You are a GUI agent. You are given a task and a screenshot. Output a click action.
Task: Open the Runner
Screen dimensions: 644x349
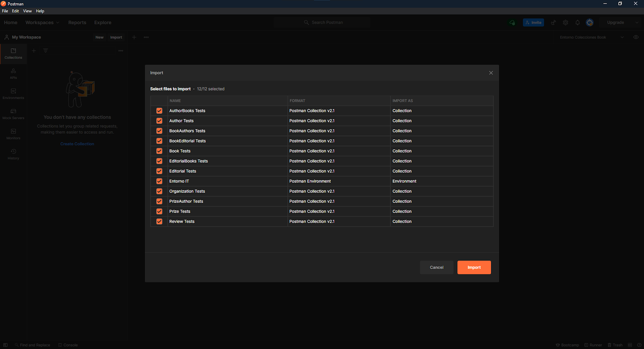tap(593, 345)
